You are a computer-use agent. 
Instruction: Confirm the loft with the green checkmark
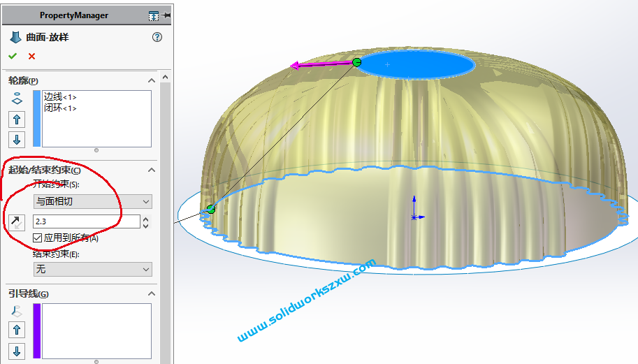[x=13, y=56]
